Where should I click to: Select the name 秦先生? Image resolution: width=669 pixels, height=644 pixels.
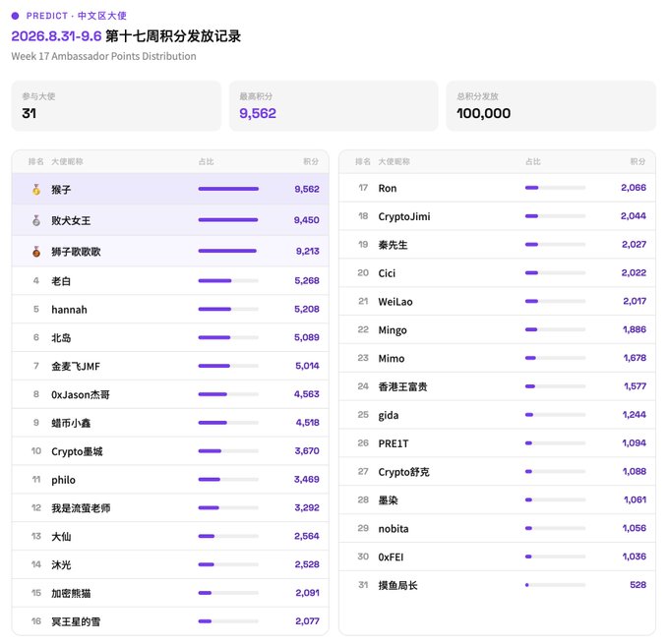[393, 245]
